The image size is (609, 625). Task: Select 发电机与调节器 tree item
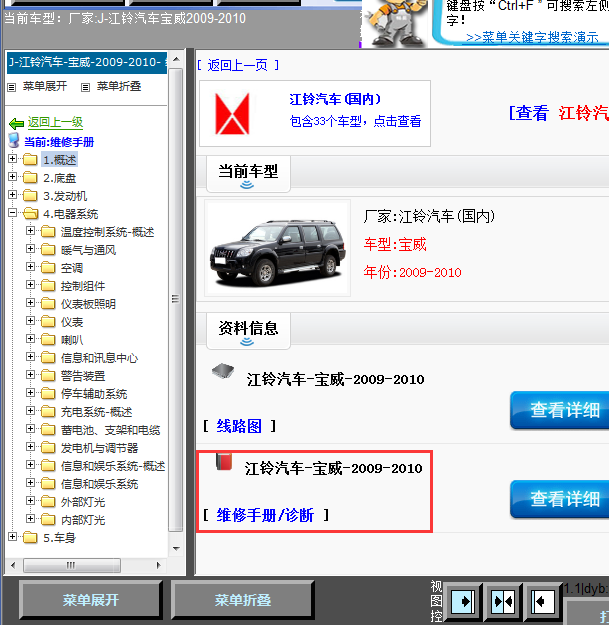[x=99, y=448]
